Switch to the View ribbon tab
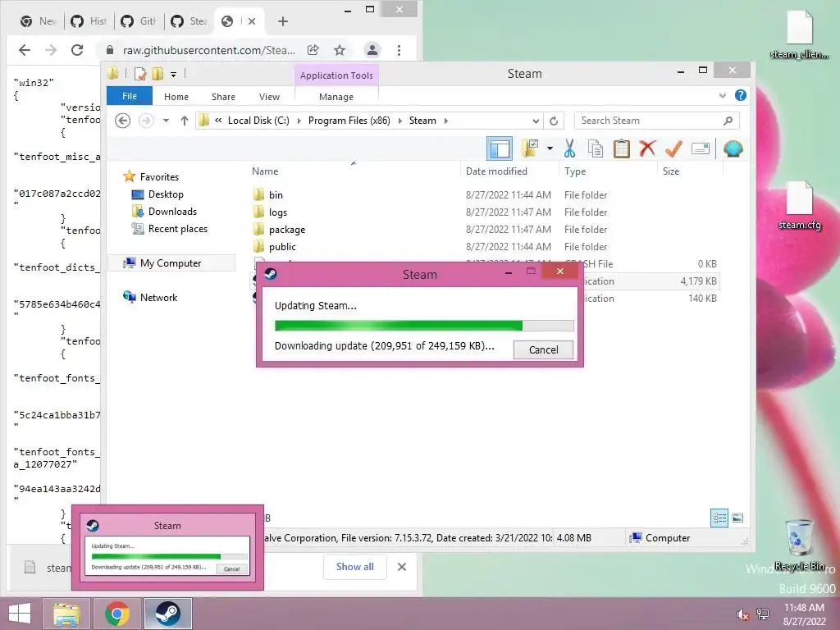 coord(269,97)
